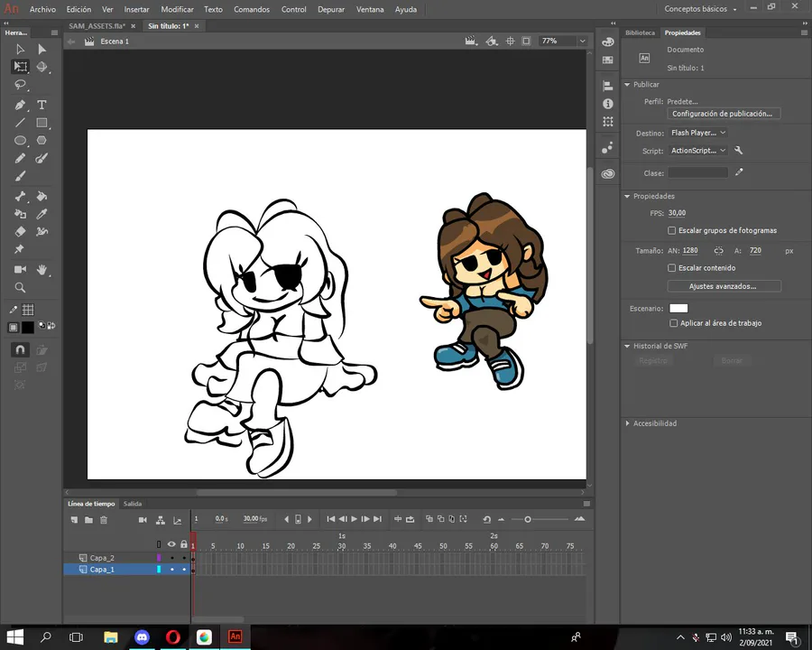Select the Rectangle tool
This screenshot has height=650, width=812.
coord(42,123)
